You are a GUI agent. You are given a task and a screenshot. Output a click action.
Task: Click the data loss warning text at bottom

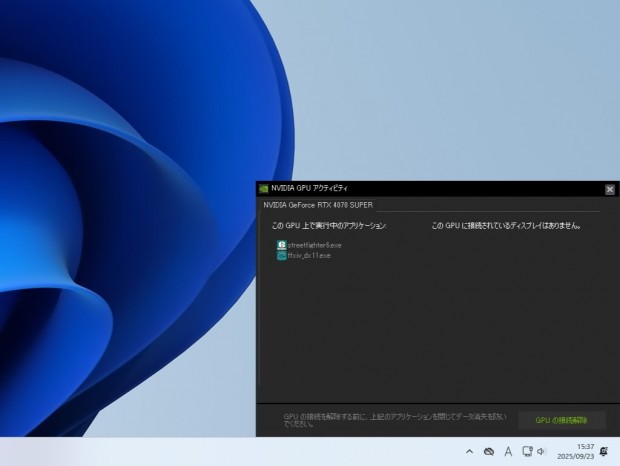394,420
